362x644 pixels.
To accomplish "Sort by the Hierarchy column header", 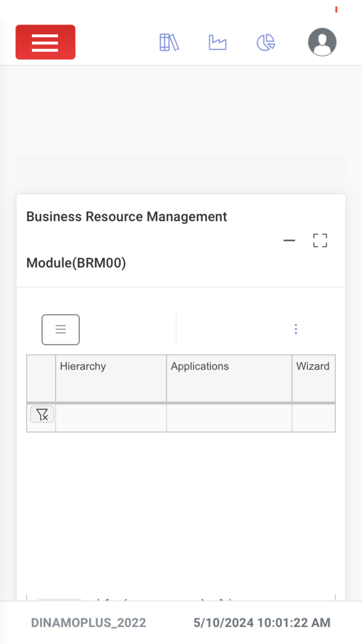I will click(x=111, y=378).
